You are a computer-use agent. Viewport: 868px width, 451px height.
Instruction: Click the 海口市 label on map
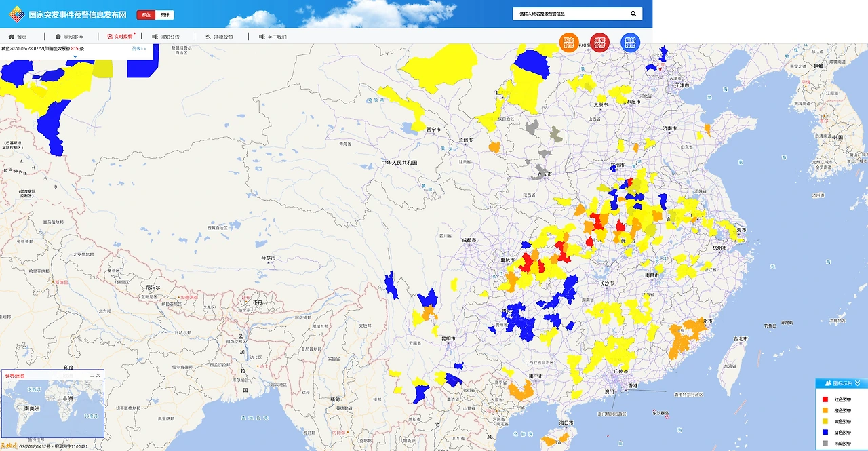coord(565,423)
